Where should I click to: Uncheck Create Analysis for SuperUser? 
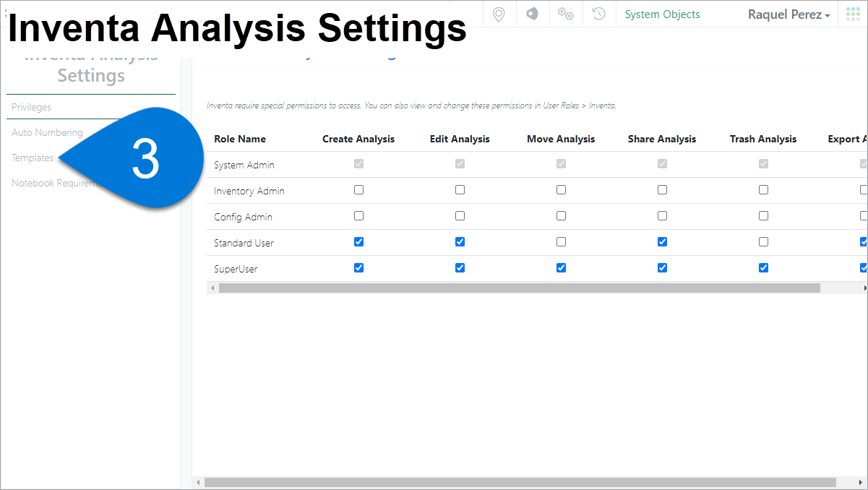(358, 268)
